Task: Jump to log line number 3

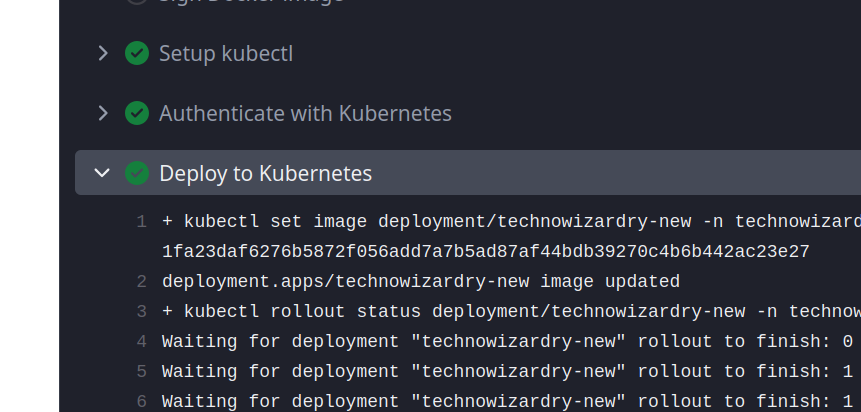Action: point(142,311)
